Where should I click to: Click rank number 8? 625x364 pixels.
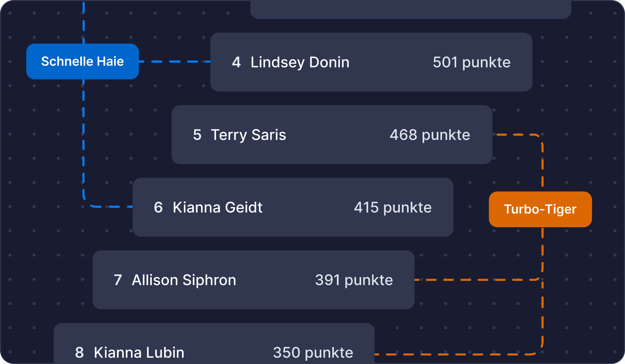pyautogui.click(x=79, y=352)
